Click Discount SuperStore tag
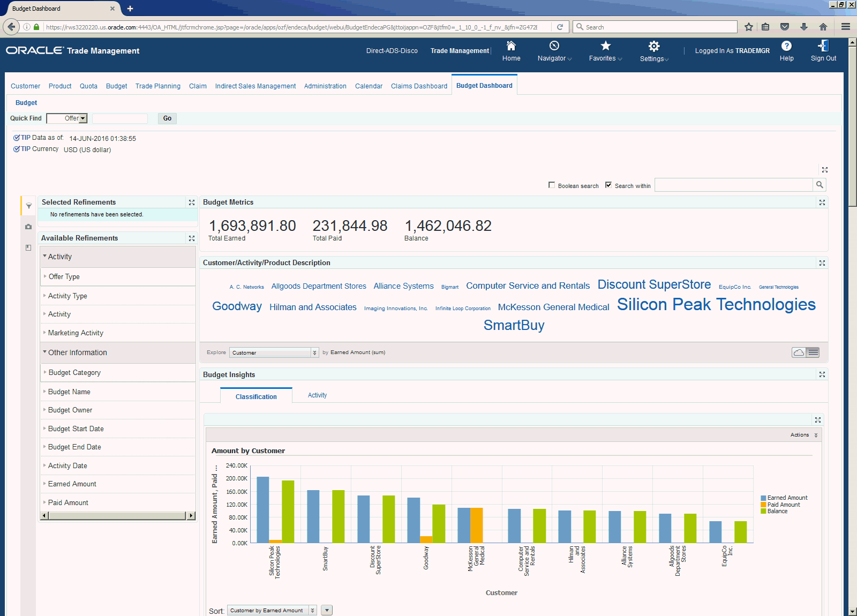 [x=654, y=284]
